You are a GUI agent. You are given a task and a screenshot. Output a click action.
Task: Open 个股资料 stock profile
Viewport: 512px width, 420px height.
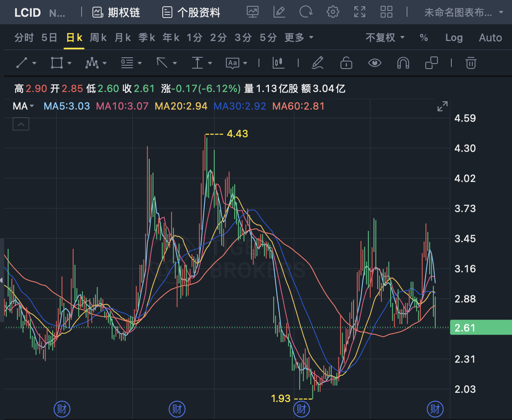click(x=191, y=13)
